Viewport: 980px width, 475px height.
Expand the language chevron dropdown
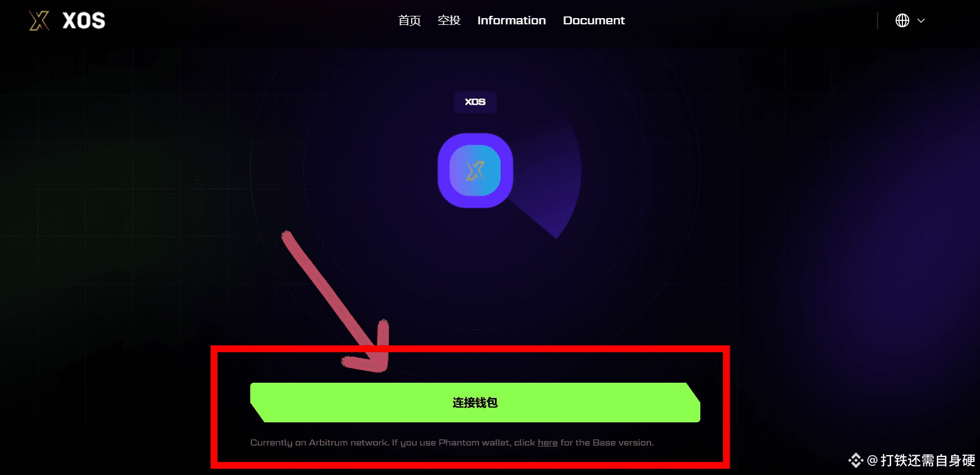pyautogui.click(x=921, y=20)
